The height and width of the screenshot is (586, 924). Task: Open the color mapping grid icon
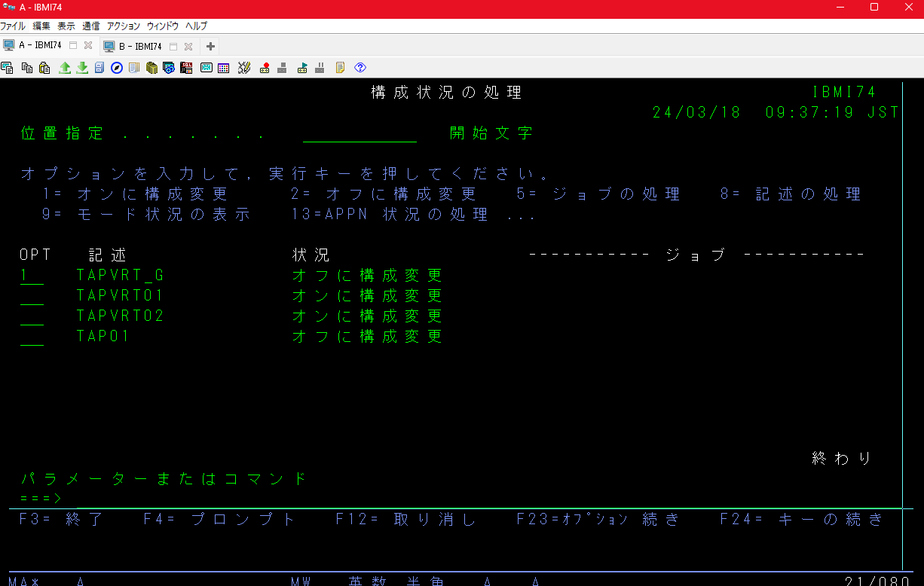pos(222,68)
